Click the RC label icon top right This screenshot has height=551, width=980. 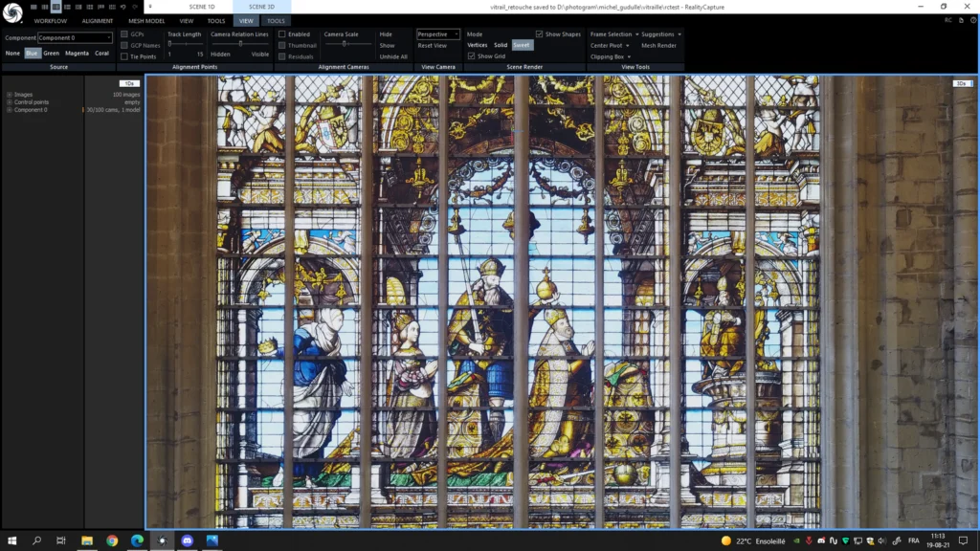948,21
